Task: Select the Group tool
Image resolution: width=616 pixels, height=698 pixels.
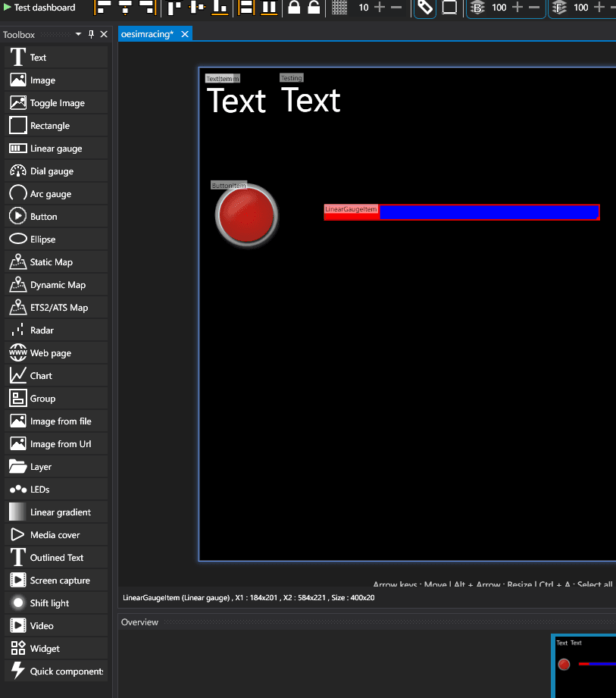Action: [x=56, y=398]
